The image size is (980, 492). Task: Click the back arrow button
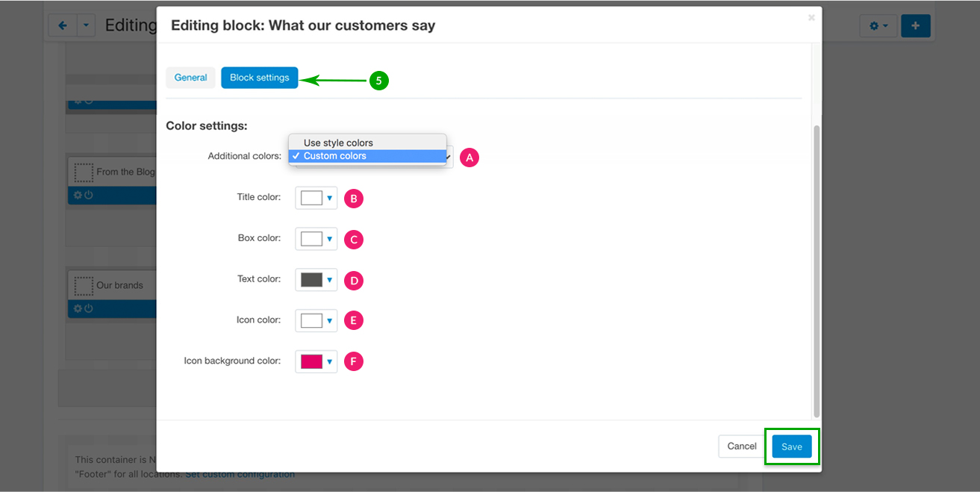coord(63,25)
